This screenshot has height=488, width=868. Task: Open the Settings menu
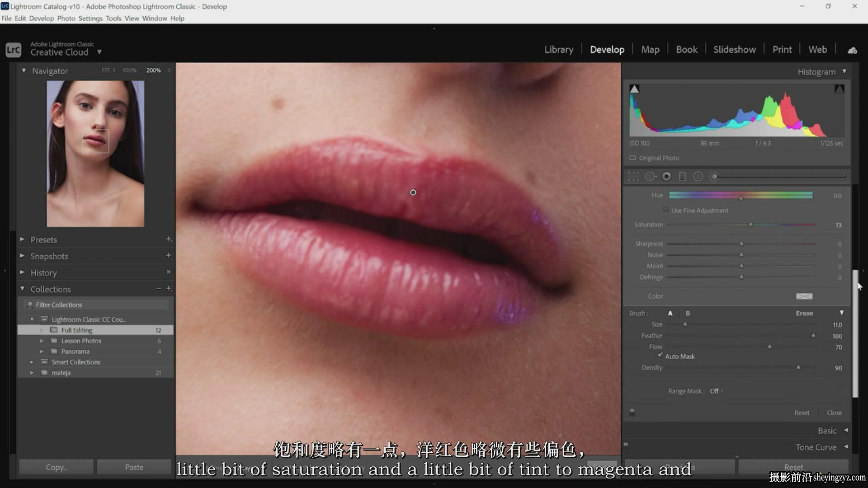point(90,19)
